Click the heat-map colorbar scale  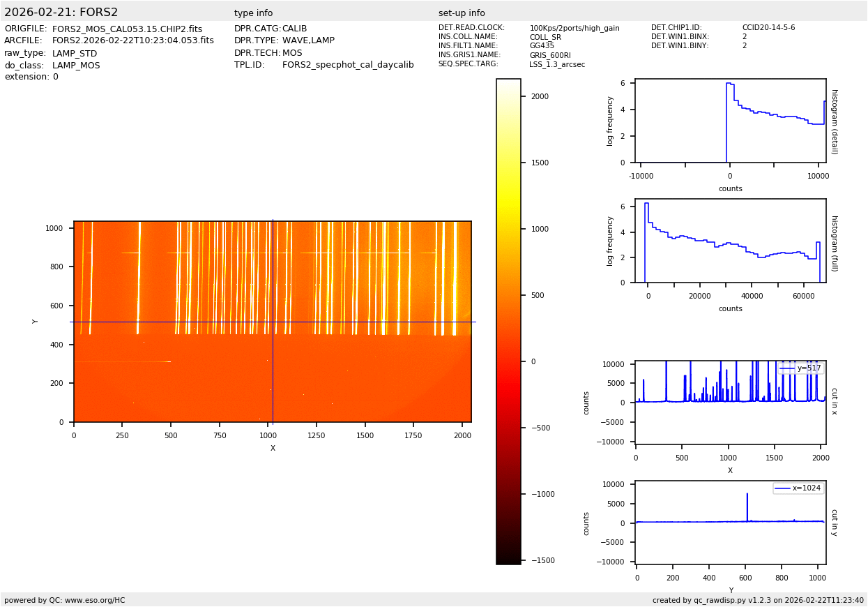(x=508, y=322)
